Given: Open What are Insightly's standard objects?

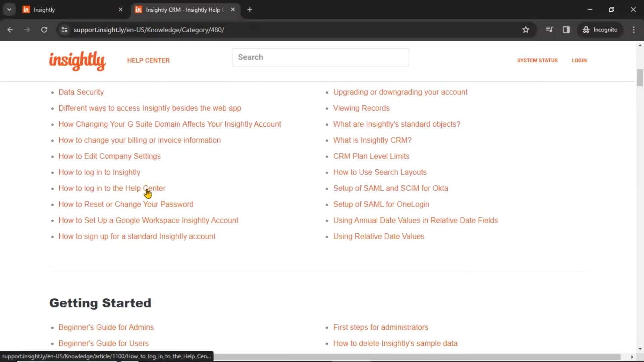Looking at the screenshot, I should tap(397, 124).
